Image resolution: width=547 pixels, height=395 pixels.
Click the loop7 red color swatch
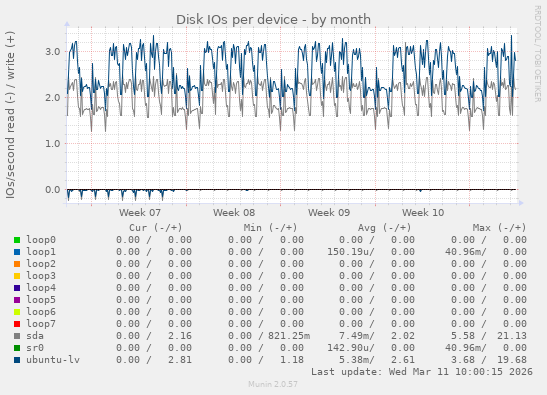pos(17,324)
